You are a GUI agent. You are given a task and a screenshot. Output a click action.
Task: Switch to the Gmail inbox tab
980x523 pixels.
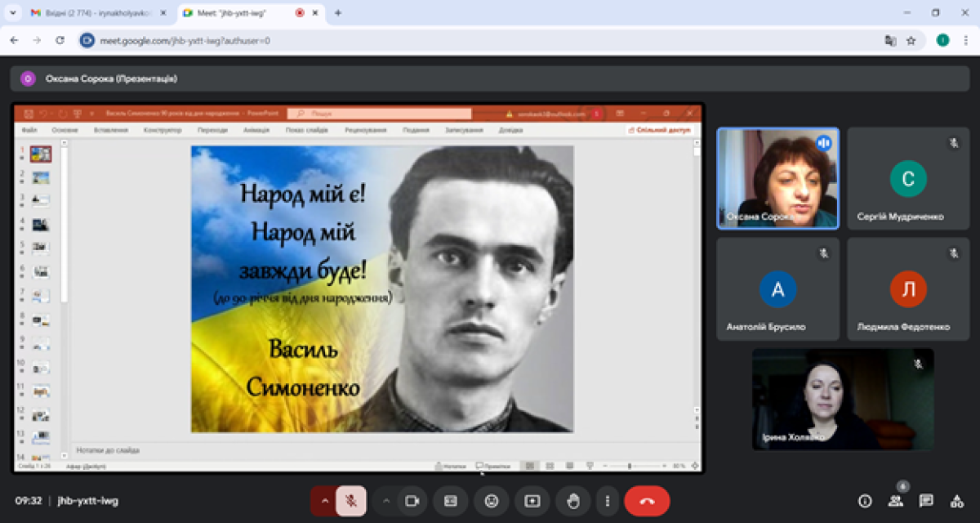tap(90, 13)
